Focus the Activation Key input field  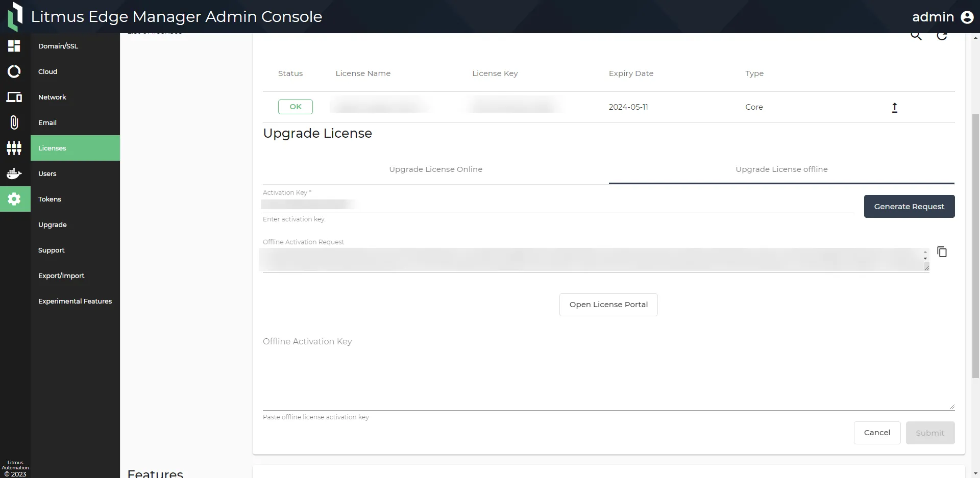pyautogui.click(x=558, y=205)
